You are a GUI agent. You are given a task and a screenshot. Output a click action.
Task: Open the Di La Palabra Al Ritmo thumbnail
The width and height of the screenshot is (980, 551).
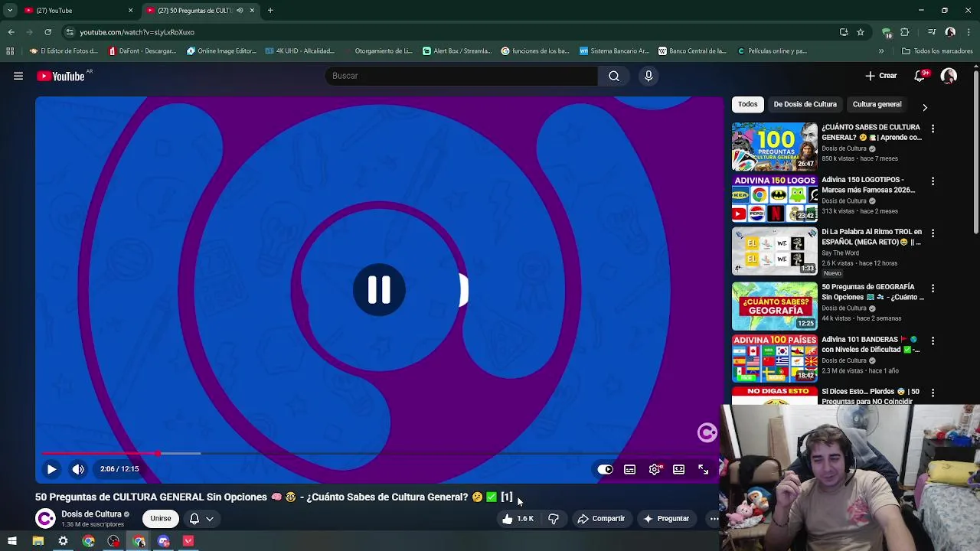click(775, 251)
